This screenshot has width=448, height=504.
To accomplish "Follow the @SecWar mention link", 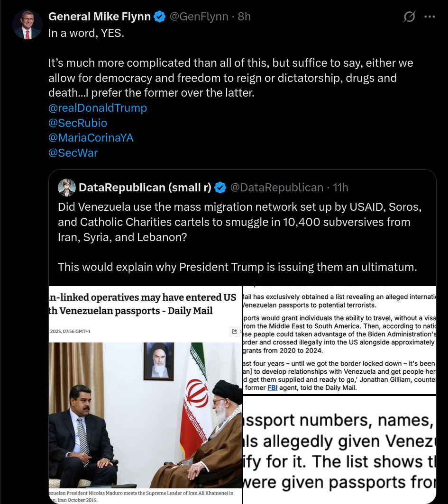I will pos(73,153).
